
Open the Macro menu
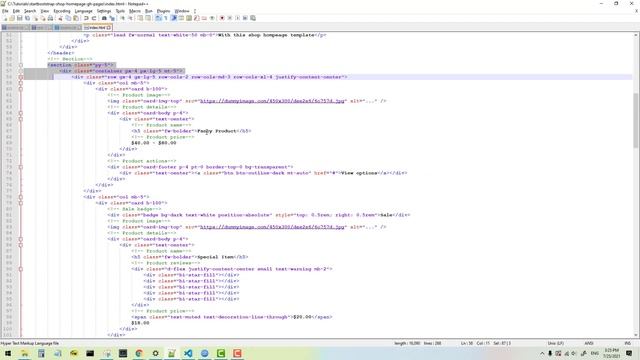click(x=135, y=11)
